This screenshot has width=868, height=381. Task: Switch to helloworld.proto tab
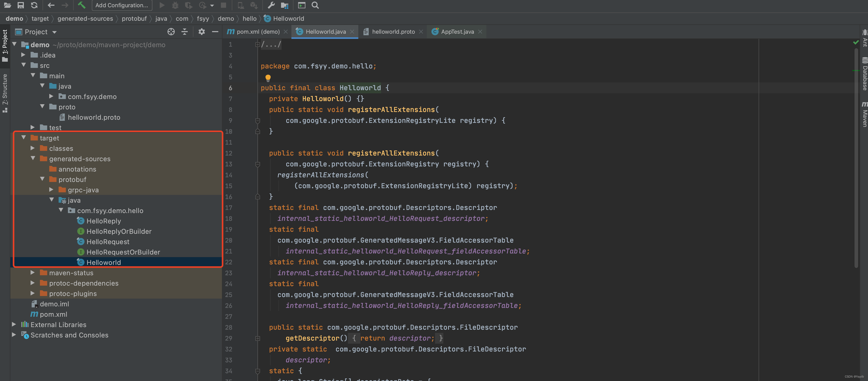click(393, 32)
